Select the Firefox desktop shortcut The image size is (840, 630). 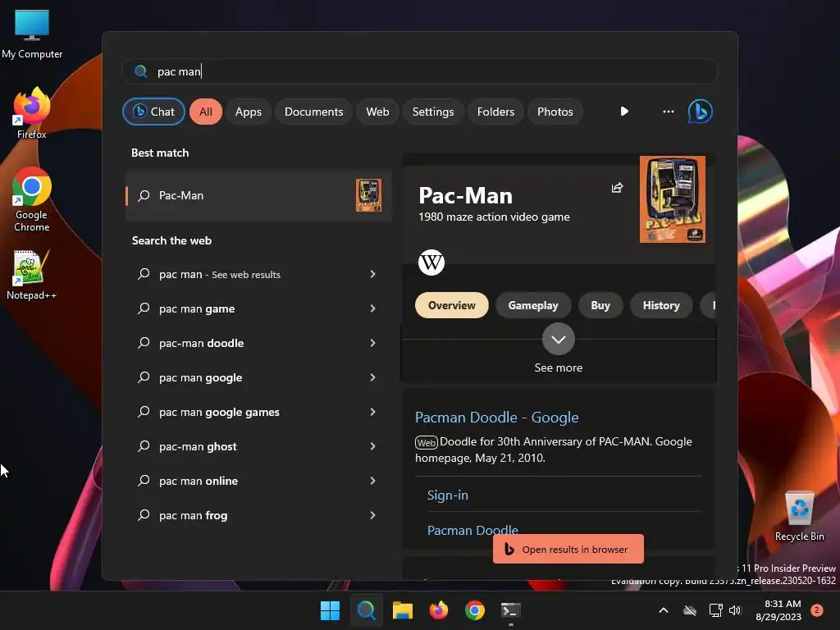pos(32,113)
